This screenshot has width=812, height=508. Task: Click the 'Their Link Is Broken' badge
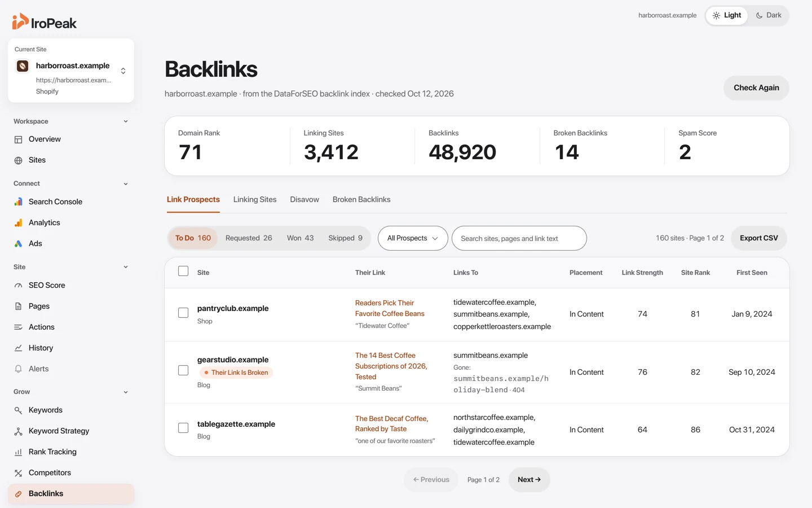point(236,373)
